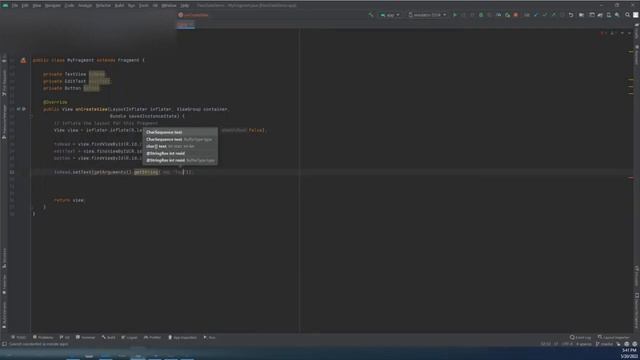The width and height of the screenshot is (640, 360).
Task: Open the TODO tool window
Action: [x=19, y=338]
